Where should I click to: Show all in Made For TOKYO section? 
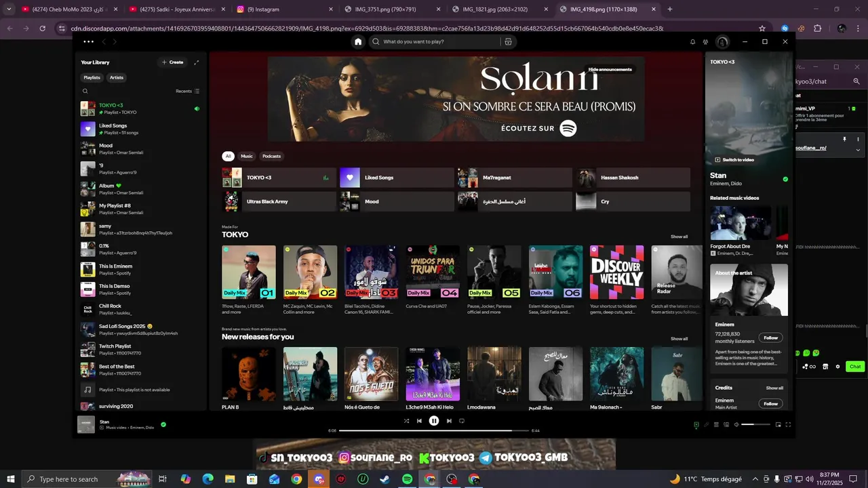tap(679, 237)
